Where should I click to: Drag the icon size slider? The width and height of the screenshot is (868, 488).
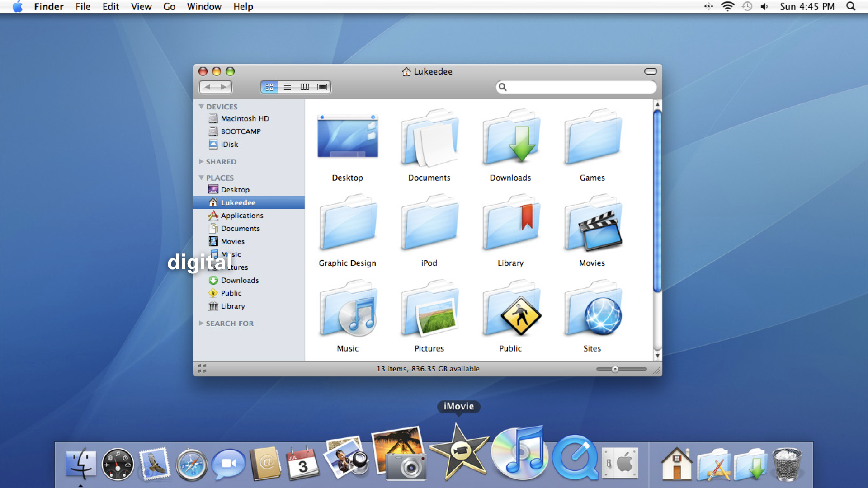click(x=613, y=369)
